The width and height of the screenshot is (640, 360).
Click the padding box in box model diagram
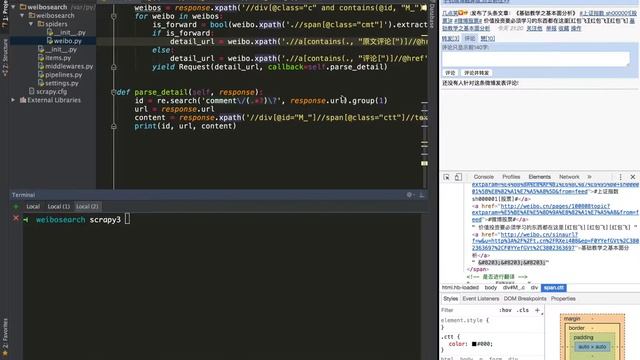(592, 347)
